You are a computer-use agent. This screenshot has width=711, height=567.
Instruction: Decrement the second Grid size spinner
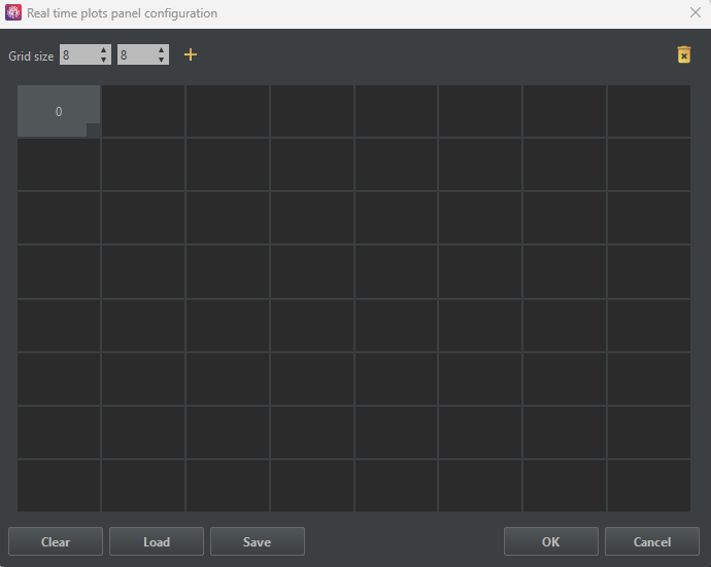[161, 60]
